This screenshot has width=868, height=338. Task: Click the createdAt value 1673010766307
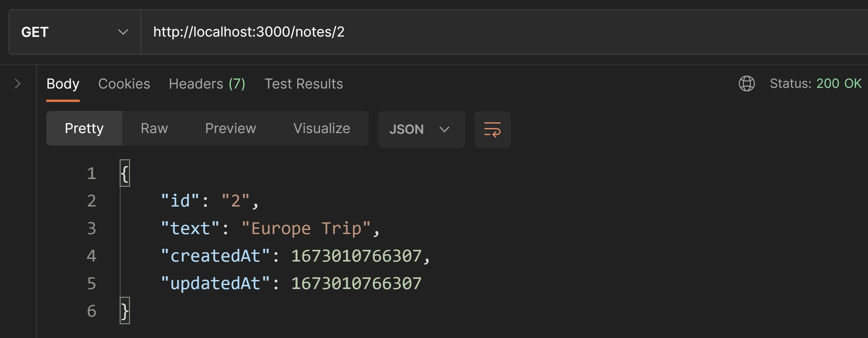(x=356, y=256)
